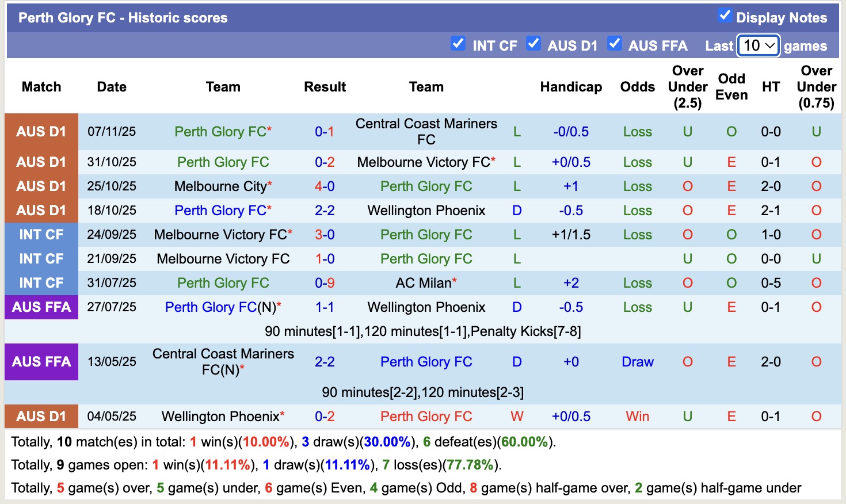Click the INT CF badge for the 24/09/25 match
Viewport: 846px width, 504px height.
(x=41, y=234)
